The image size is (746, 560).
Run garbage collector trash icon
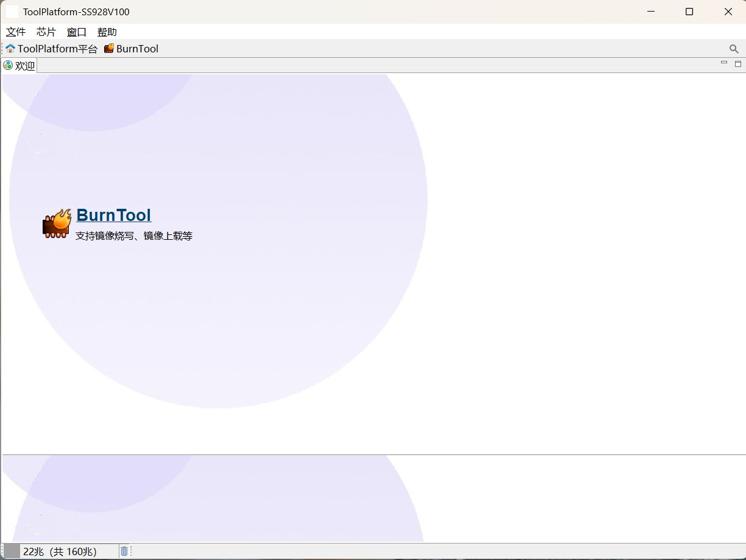tap(124, 551)
